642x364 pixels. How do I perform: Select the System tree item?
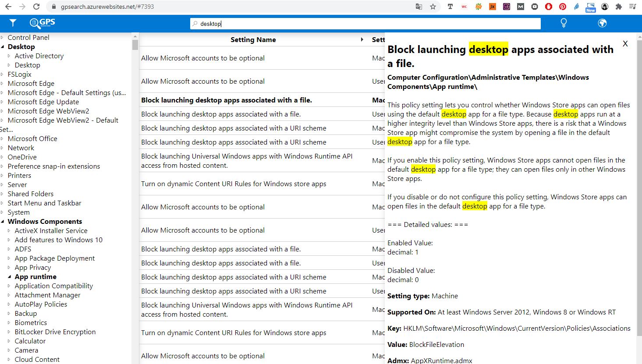pos(19,212)
